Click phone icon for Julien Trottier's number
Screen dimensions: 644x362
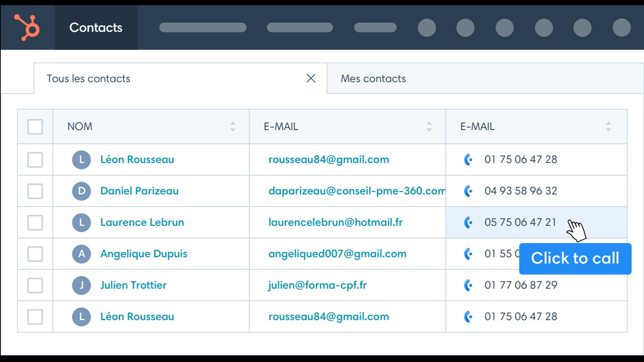tap(468, 285)
